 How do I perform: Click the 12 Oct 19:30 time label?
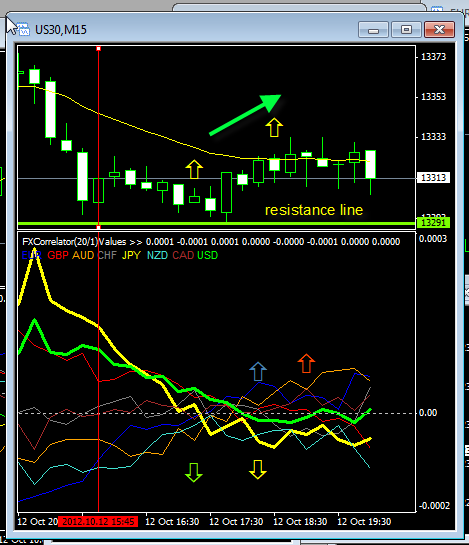pyautogui.click(x=364, y=522)
